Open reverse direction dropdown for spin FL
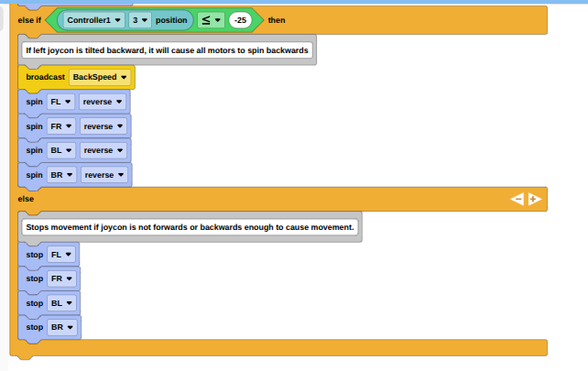 (103, 102)
